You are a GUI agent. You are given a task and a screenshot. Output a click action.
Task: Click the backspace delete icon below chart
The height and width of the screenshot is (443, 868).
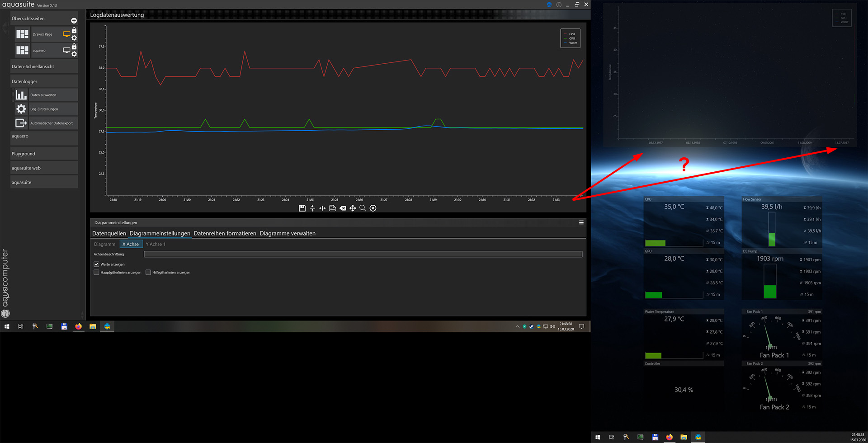pos(343,208)
